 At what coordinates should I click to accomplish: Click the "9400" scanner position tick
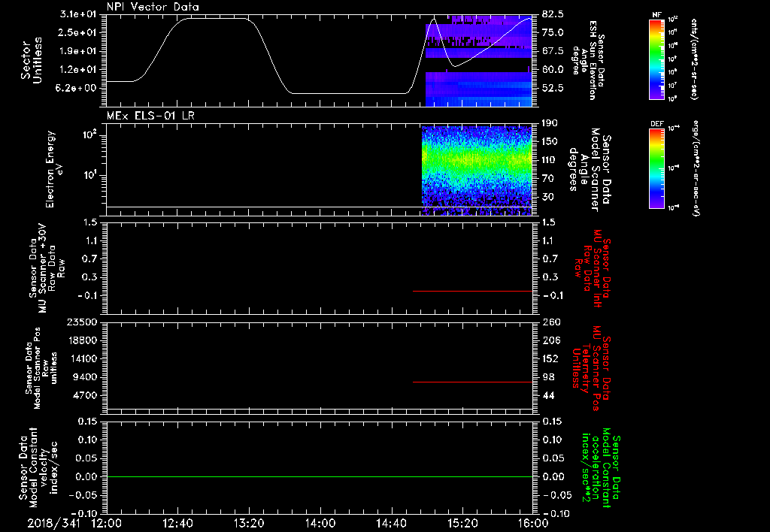click(x=86, y=377)
